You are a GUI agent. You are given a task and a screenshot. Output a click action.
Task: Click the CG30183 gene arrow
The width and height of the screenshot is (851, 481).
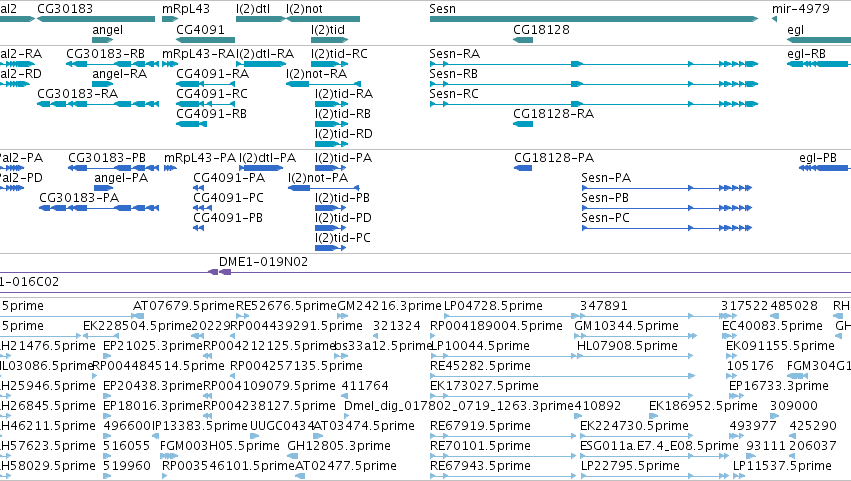click(x=96, y=19)
